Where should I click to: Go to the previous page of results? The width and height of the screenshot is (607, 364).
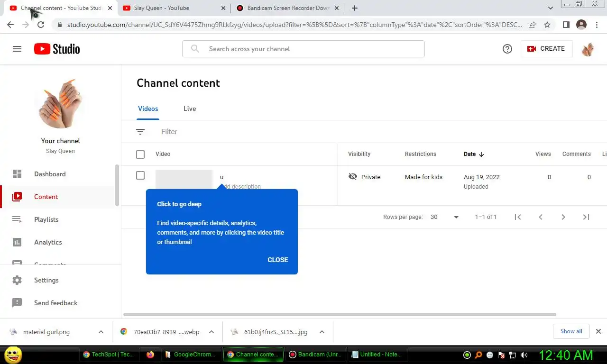541,217
